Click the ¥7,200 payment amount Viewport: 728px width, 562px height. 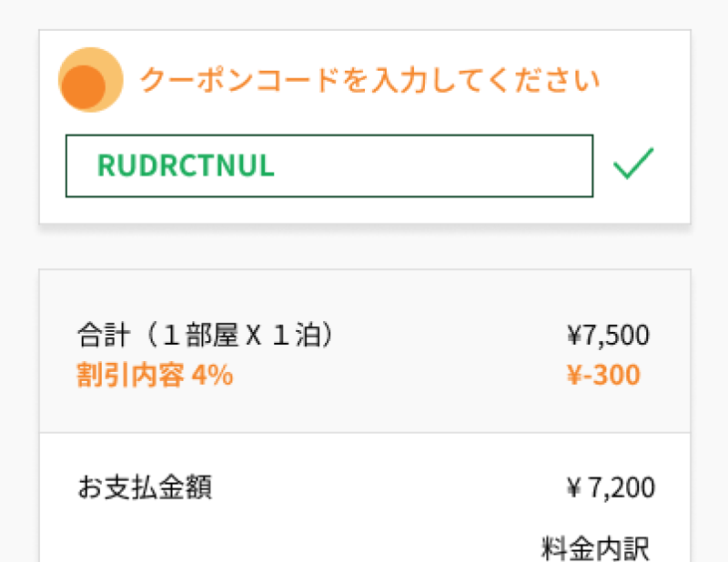(610, 488)
